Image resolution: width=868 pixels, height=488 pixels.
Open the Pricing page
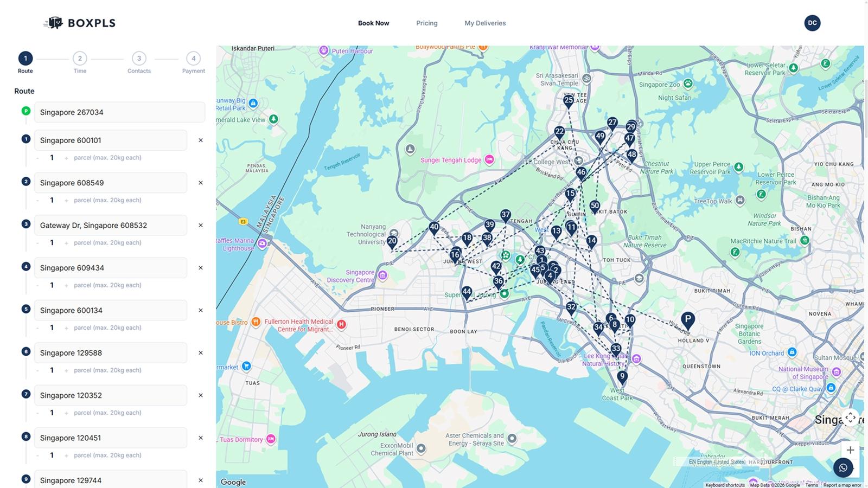[x=427, y=23]
